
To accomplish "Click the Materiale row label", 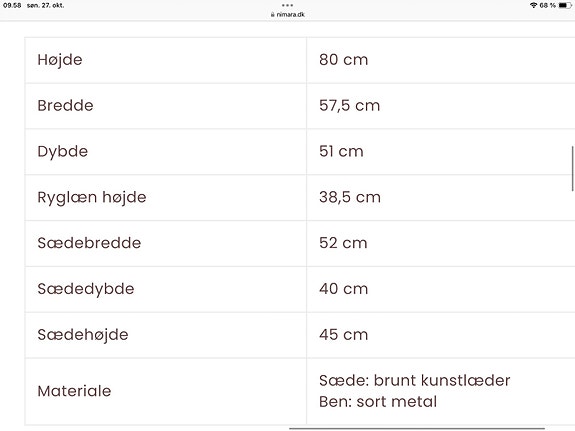I will [74, 391].
